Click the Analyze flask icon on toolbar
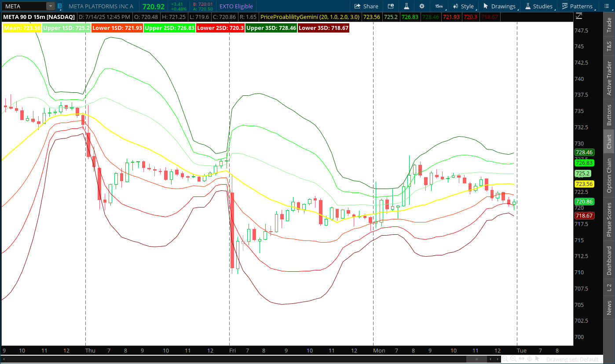Viewport: 615px width, 364px height. pos(406,6)
